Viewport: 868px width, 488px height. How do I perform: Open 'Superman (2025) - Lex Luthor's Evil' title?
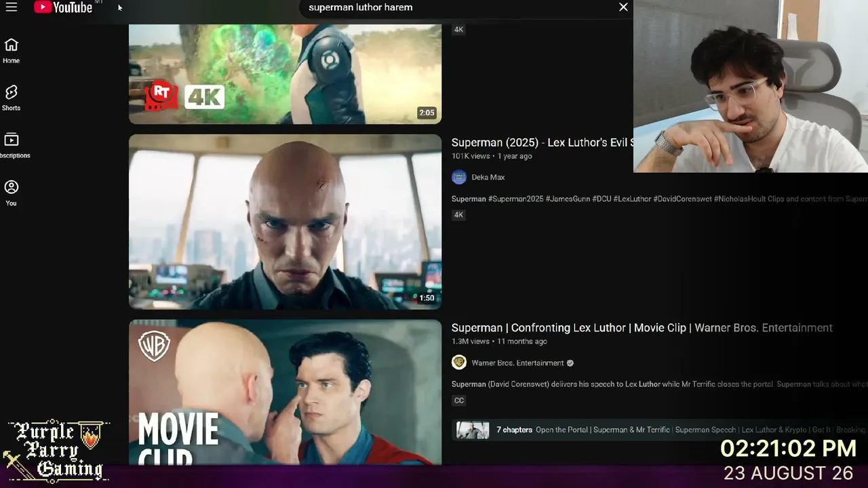(x=542, y=142)
